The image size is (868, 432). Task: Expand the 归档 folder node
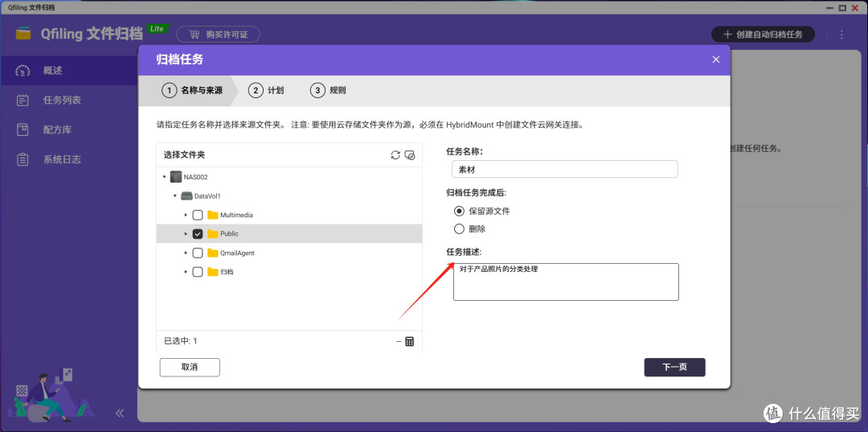186,272
